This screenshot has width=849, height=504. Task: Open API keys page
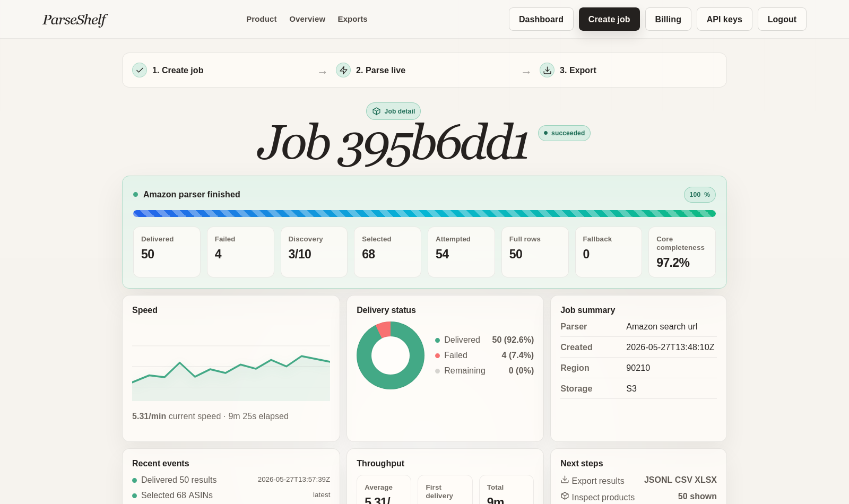pos(724,19)
